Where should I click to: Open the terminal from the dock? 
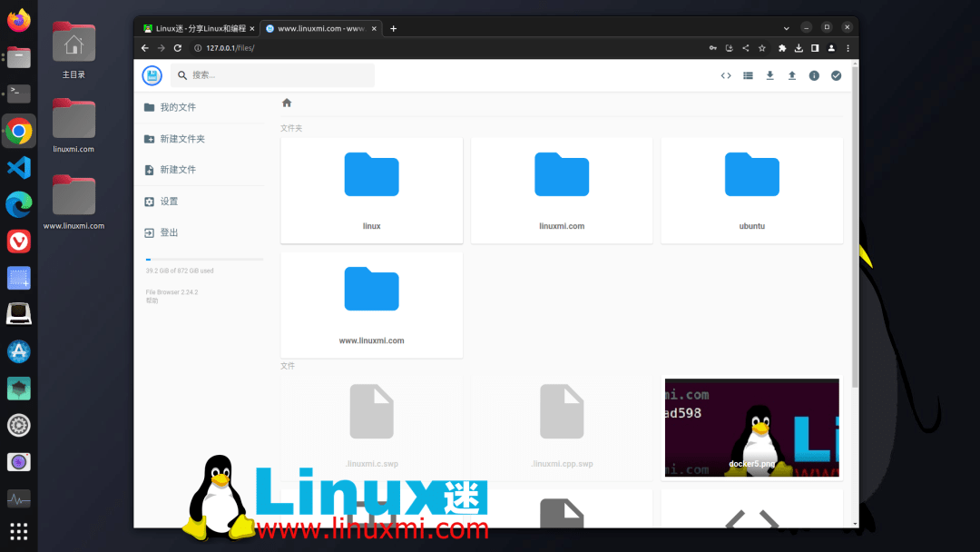tap(19, 94)
